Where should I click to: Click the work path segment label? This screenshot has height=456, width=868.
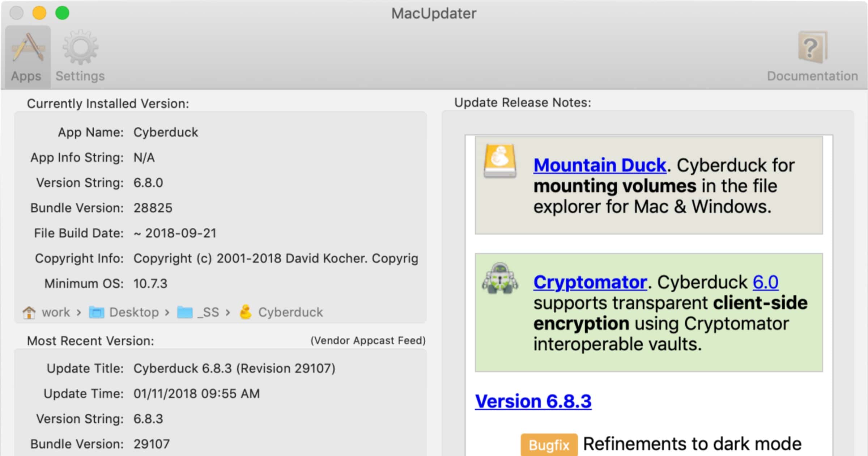tap(56, 312)
